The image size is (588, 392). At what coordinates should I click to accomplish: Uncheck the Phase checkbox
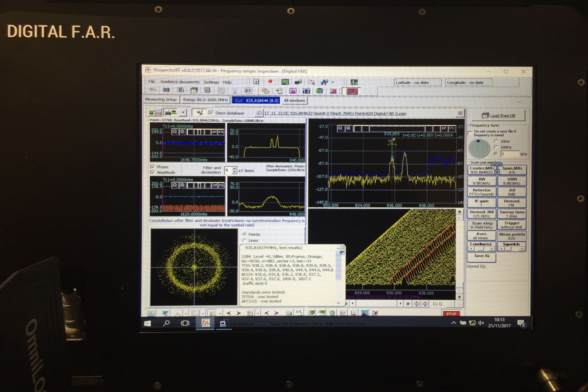(x=152, y=167)
